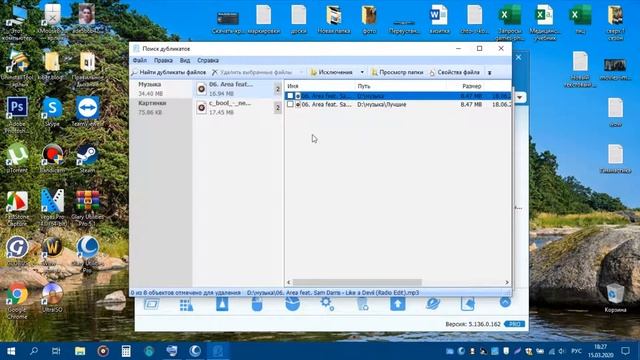The height and width of the screenshot is (360, 640).
Task: Expand the Исключения dropdown arrow
Action: (362, 72)
